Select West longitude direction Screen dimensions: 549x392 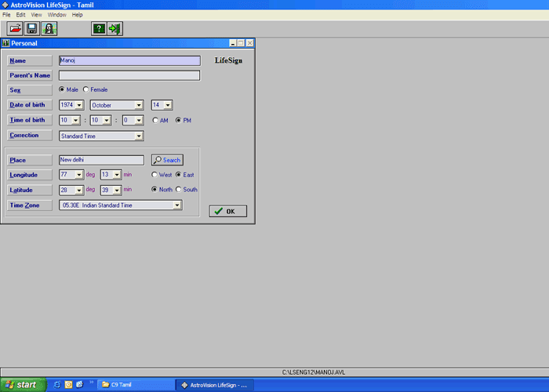tap(155, 175)
